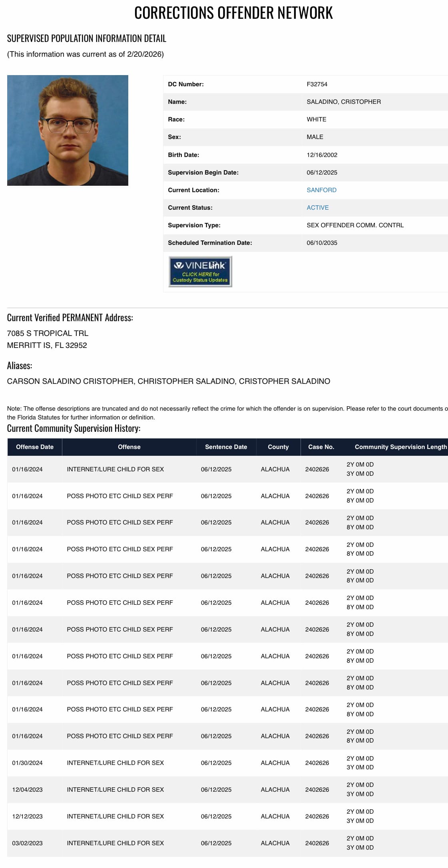This screenshot has height=868, width=448.
Task: Click the Community Supervision Length header
Action: 401,447
